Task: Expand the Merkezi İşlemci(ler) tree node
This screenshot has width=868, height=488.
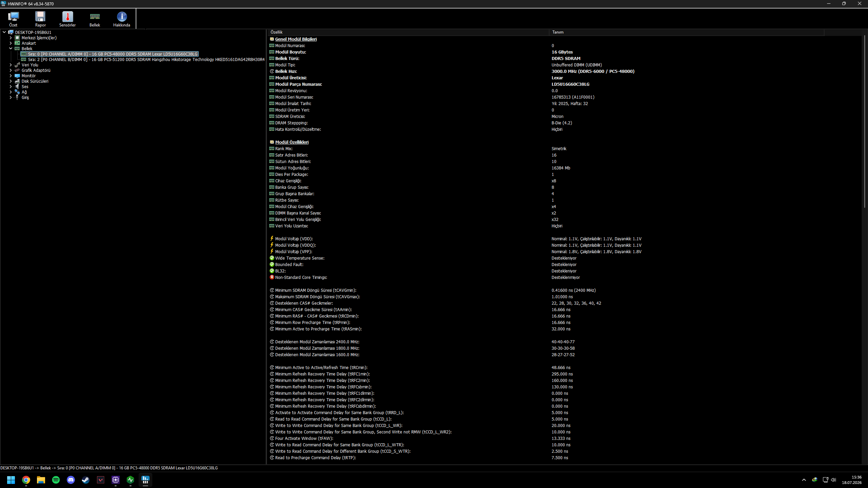Action: (11, 38)
